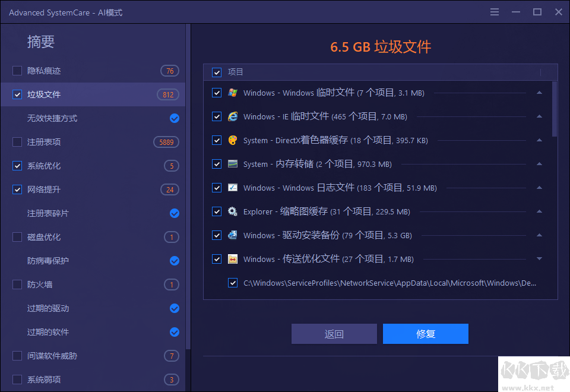Click the Windows log files icon
The height and width of the screenshot is (392, 570).
pyautogui.click(x=233, y=188)
